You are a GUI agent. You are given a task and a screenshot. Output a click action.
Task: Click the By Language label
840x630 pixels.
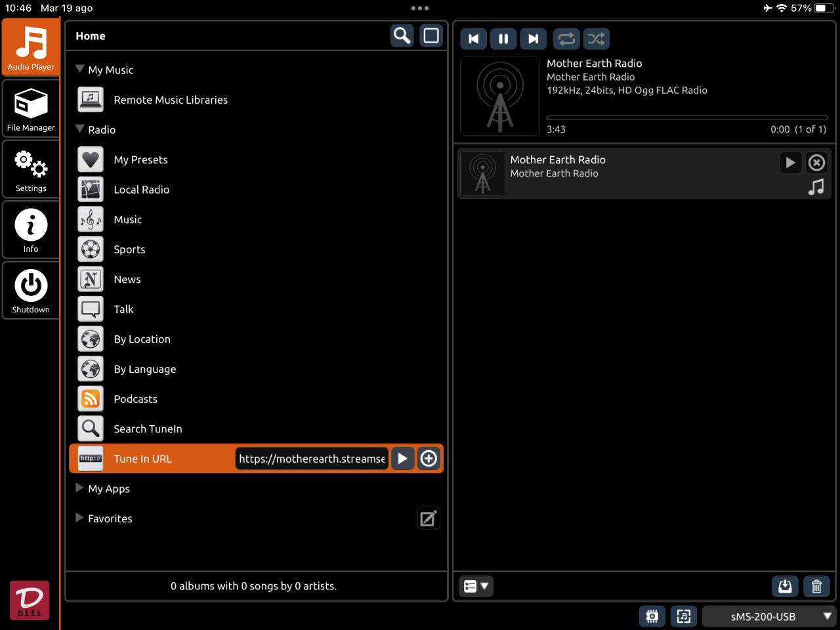tap(145, 369)
